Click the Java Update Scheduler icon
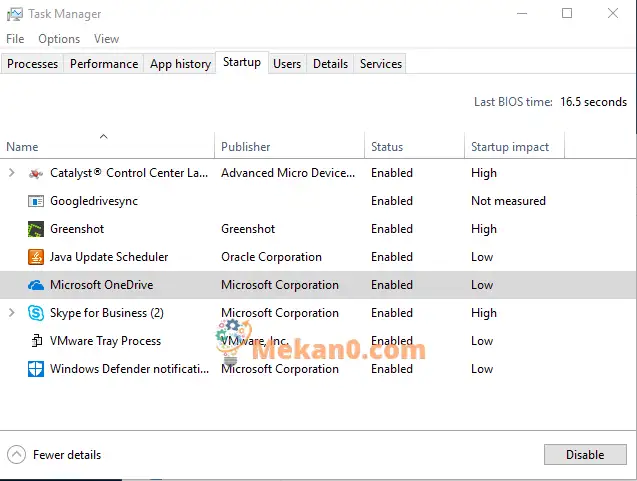This screenshot has width=637, height=481. (x=36, y=257)
